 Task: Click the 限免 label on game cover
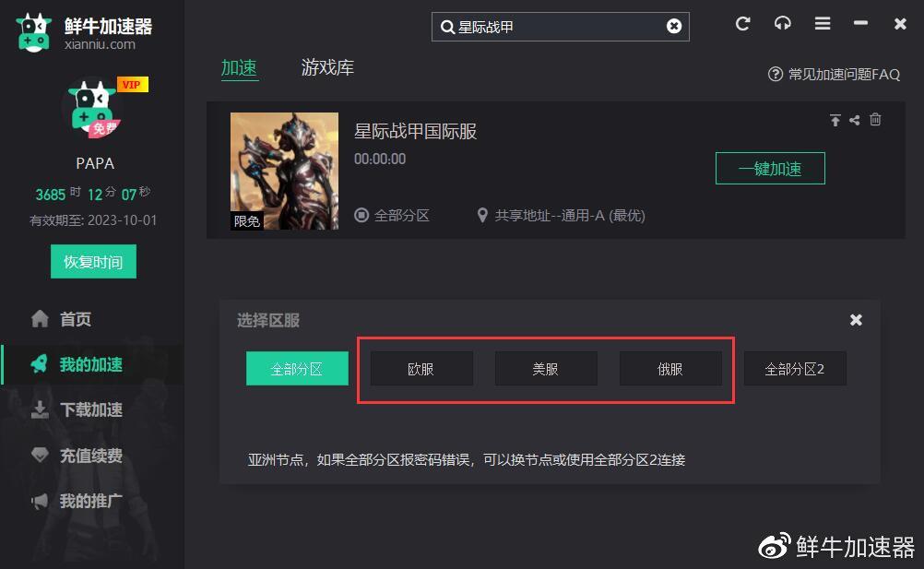pyautogui.click(x=247, y=221)
